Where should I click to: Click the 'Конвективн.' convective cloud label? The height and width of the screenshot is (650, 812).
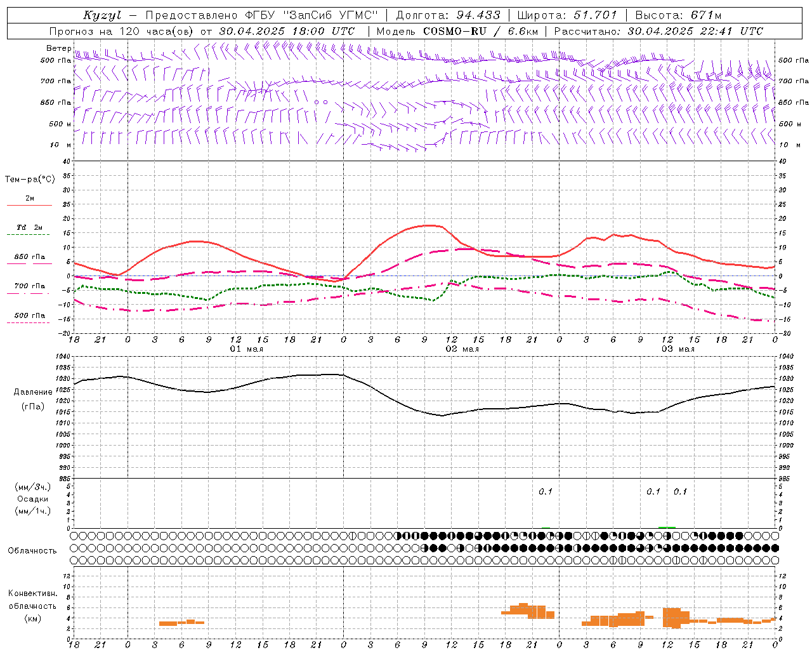tap(33, 594)
